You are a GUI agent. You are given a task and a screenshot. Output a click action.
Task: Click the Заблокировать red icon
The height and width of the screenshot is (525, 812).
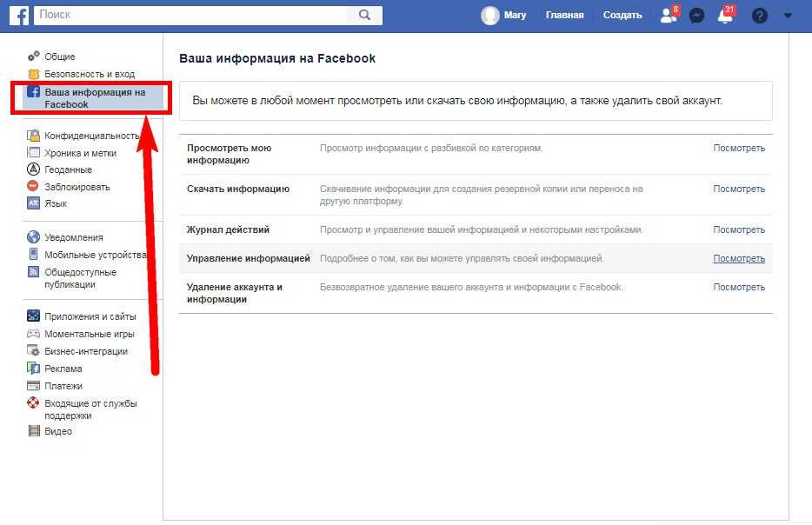point(33,186)
